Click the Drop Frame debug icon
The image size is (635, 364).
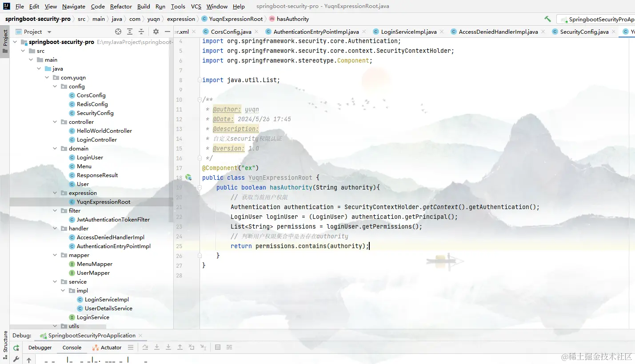point(192,348)
